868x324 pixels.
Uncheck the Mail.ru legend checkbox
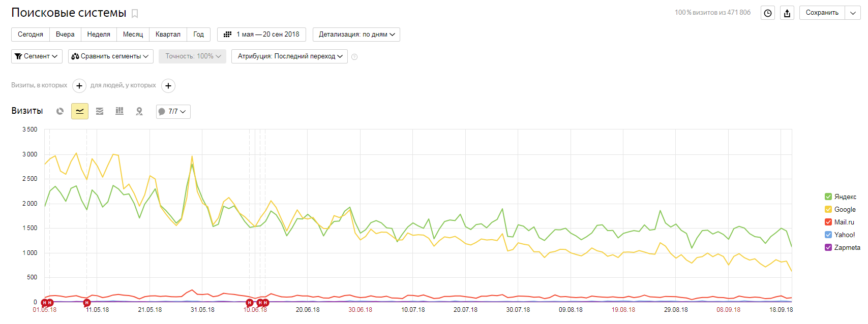(828, 222)
